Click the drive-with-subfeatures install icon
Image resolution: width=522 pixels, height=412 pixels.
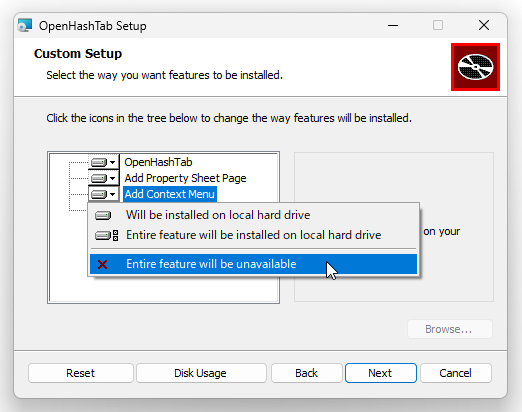(x=106, y=235)
